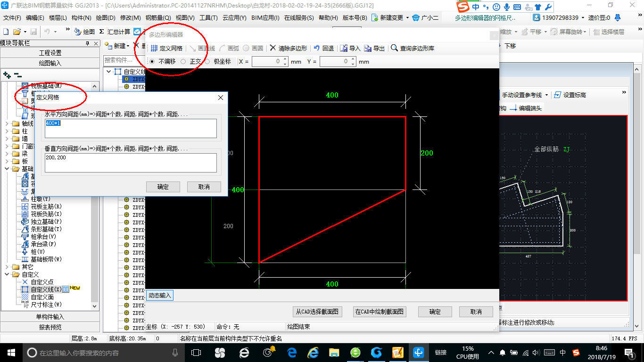
Task: Expand the 板 folder
Action: coord(7,161)
